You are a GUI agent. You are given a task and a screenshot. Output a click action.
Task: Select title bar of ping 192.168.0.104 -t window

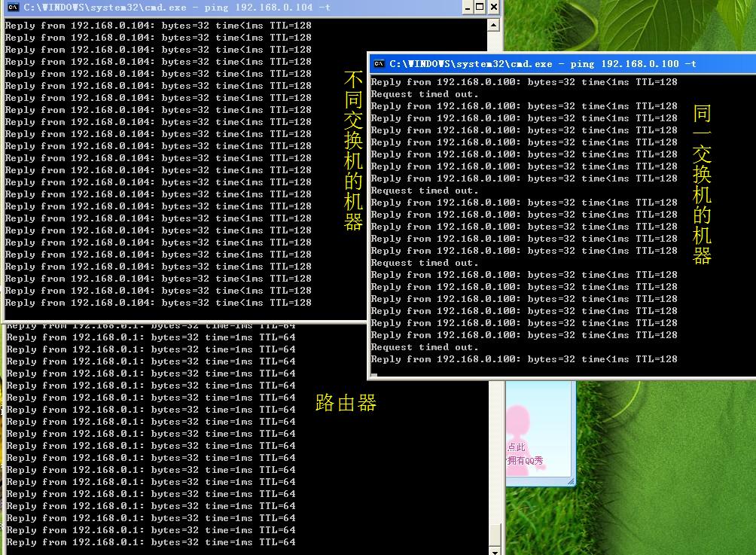click(x=251, y=8)
